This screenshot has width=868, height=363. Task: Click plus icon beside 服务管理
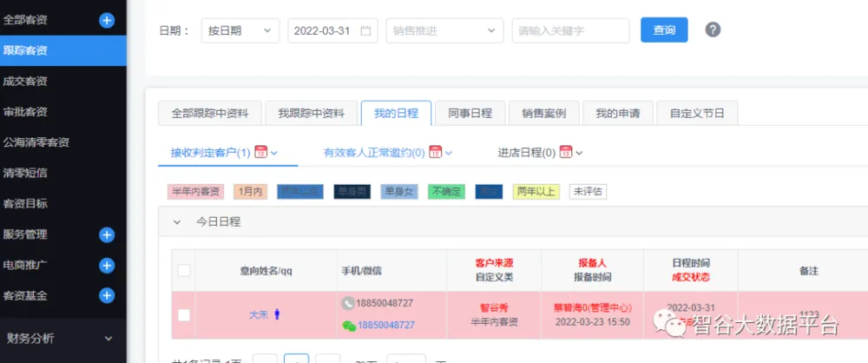[x=107, y=234]
